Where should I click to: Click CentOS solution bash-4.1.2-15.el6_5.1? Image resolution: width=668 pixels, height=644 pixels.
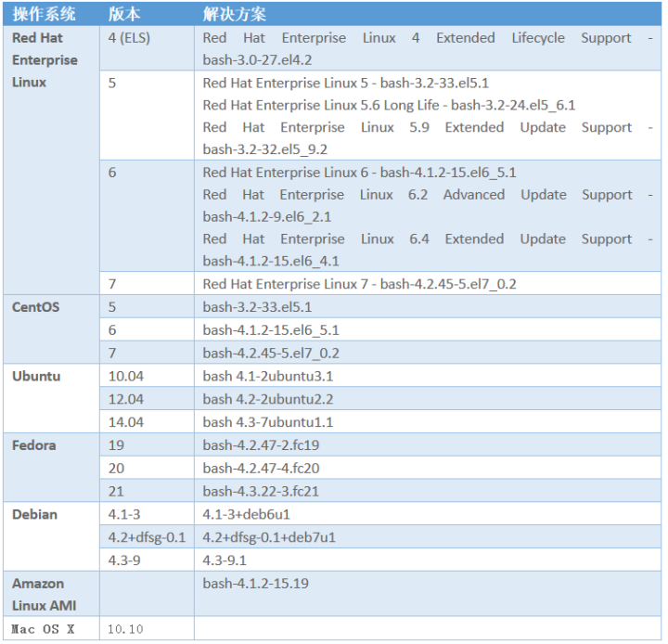pyautogui.click(x=271, y=329)
